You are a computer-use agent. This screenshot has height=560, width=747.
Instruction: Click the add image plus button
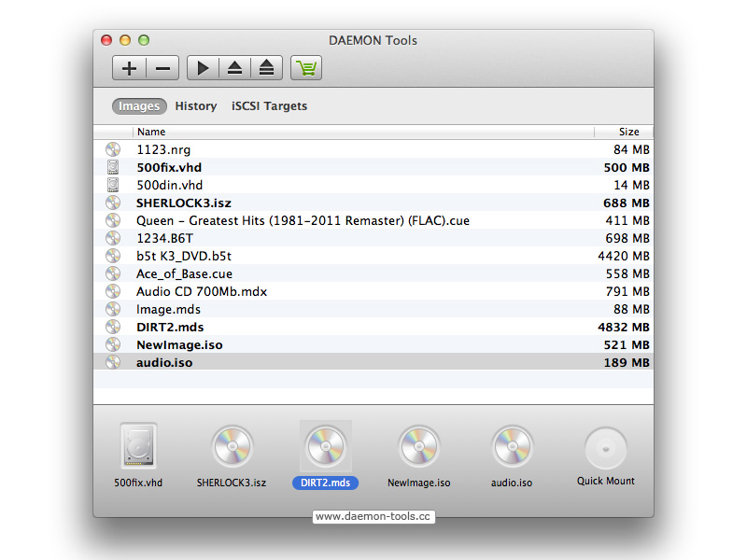tap(129, 68)
